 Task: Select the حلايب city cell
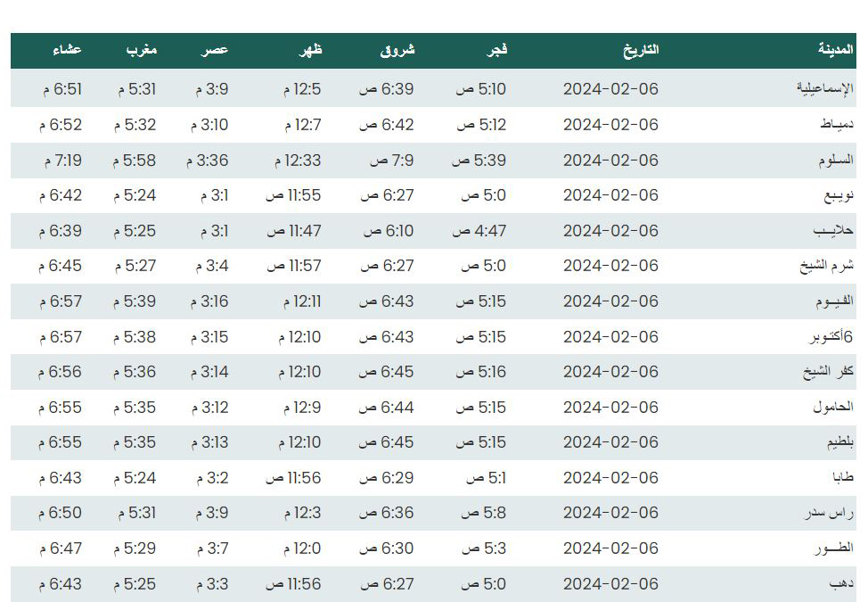pyautogui.click(x=833, y=230)
